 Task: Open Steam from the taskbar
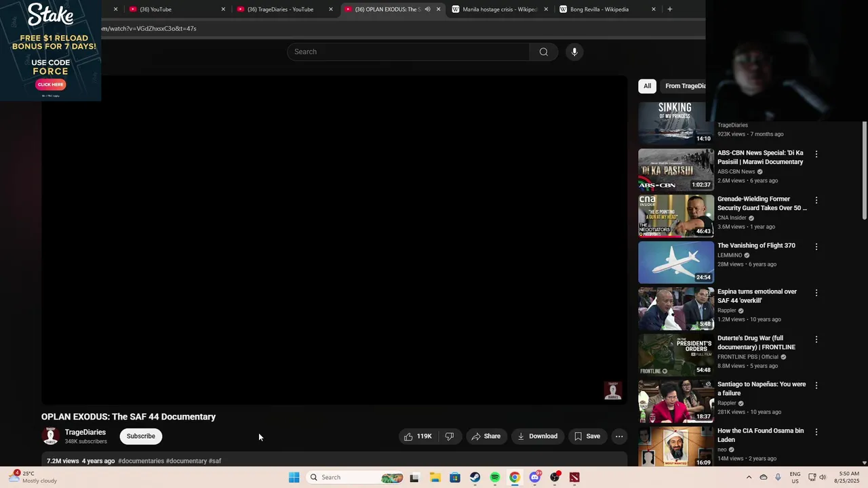475,477
